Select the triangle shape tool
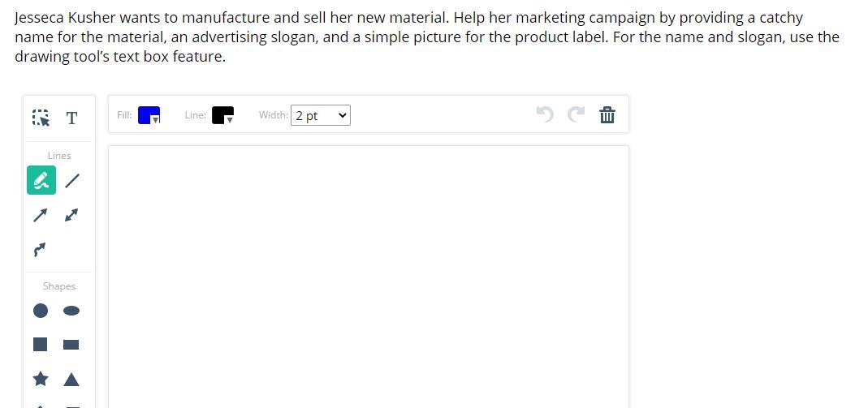Image resolution: width=868 pixels, height=408 pixels. pos(71,379)
